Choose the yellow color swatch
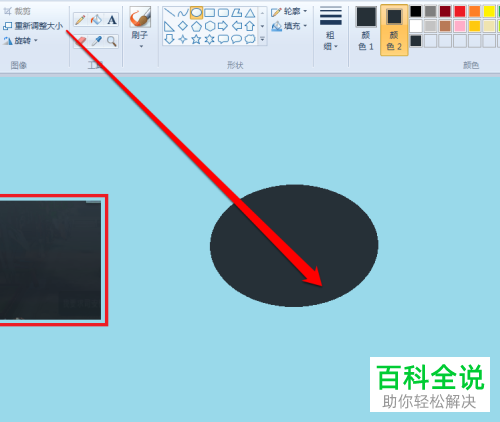The height and width of the screenshot is (422, 500). (x=489, y=11)
